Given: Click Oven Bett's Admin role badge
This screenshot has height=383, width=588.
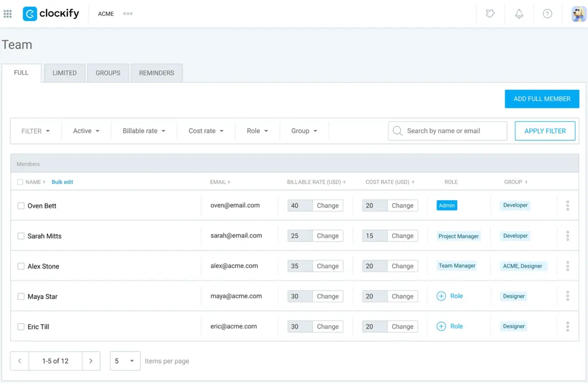Looking at the screenshot, I should point(447,206).
